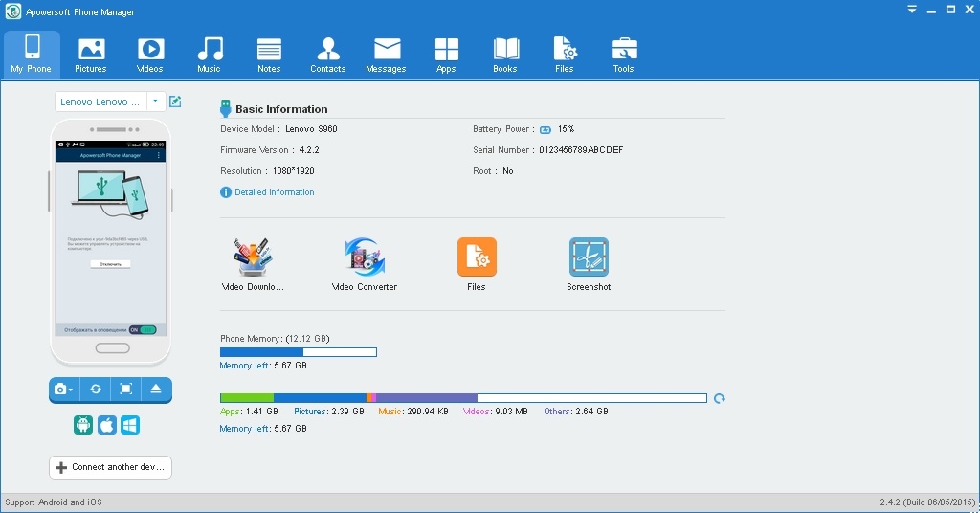Viewport: 980px width, 513px height.
Task: Click the Android platform icon
Action: [83, 425]
